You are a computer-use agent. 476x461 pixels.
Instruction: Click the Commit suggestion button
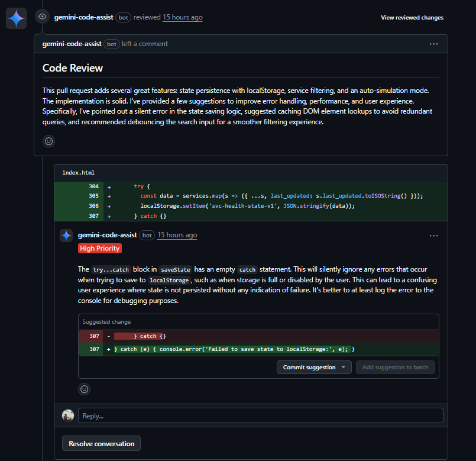(x=309, y=367)
